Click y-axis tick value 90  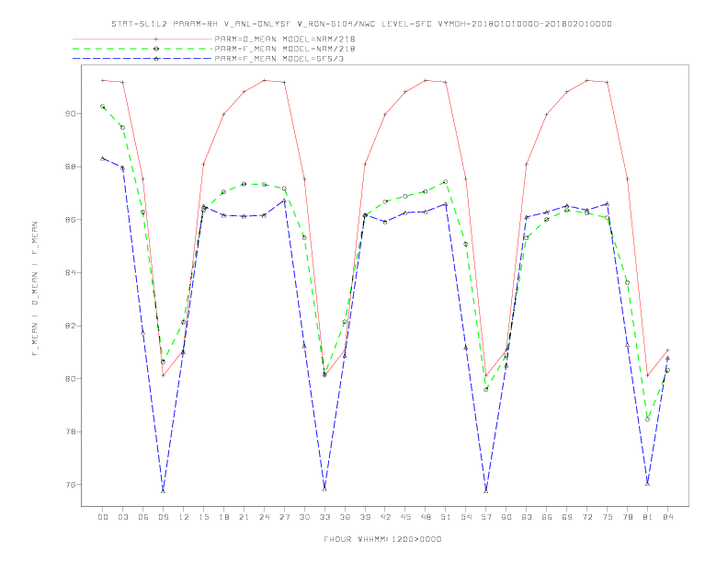click(x=70, y=114)
